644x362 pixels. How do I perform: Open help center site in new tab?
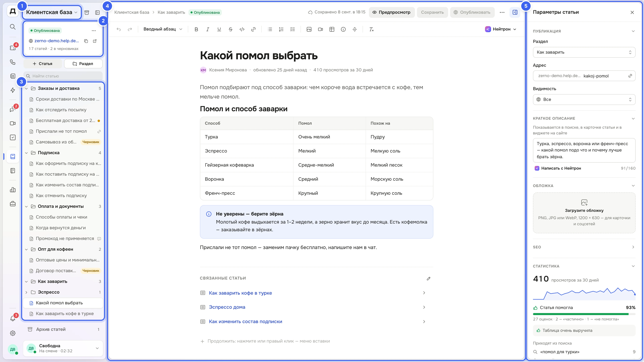point(95,41)
